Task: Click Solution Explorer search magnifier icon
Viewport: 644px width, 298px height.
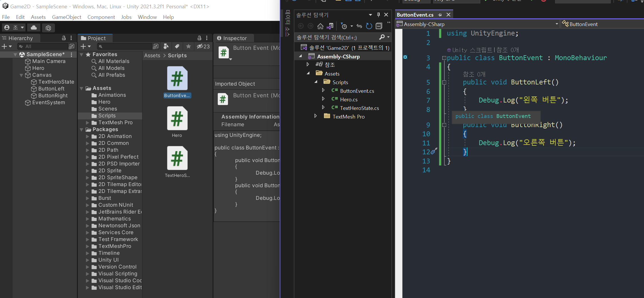Action: (382, 37)
